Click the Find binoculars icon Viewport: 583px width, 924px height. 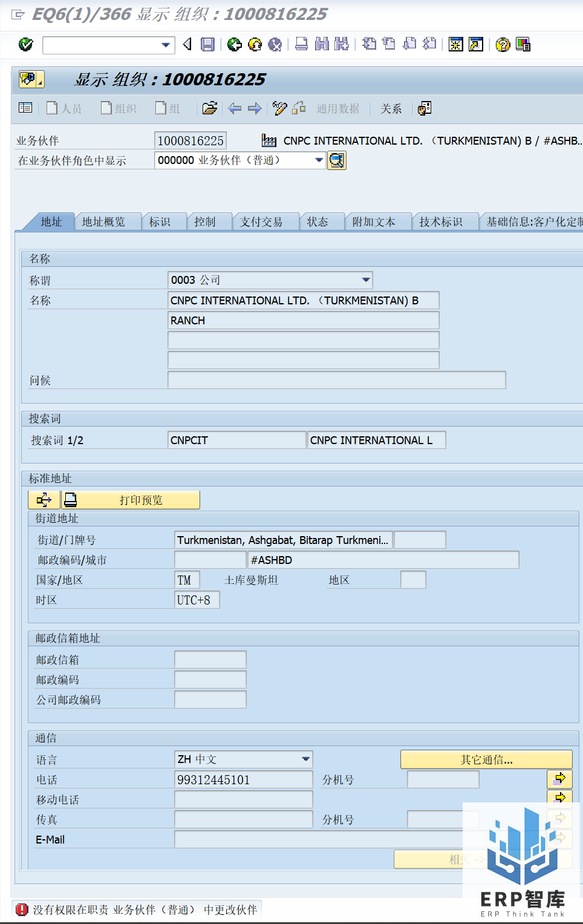point(322,44)
